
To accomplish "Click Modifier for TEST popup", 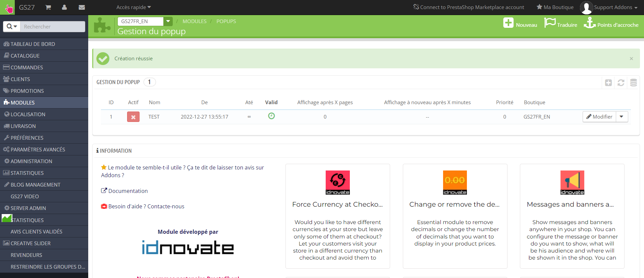I will (x=599, y=117).
